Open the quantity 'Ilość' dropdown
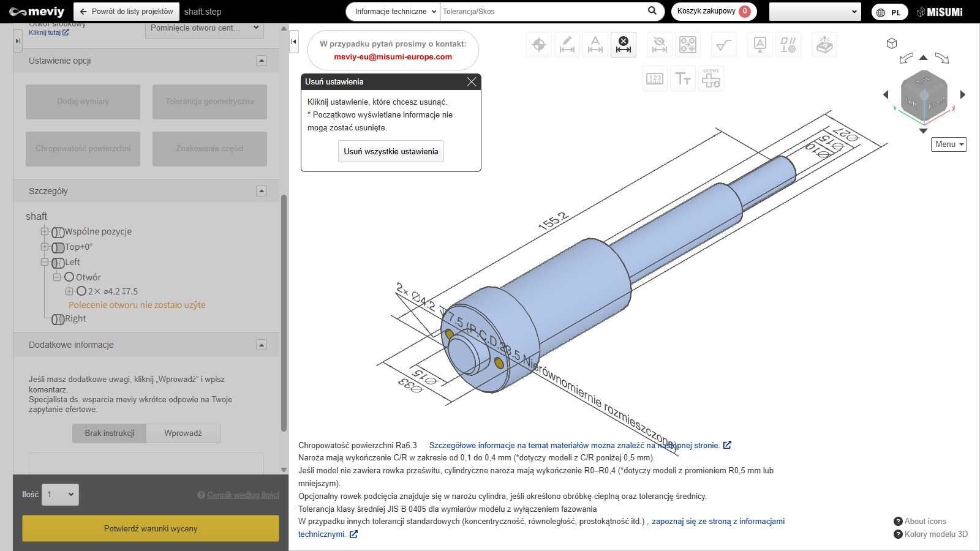This screenshot has width=980, height=551. pos(60,495)
